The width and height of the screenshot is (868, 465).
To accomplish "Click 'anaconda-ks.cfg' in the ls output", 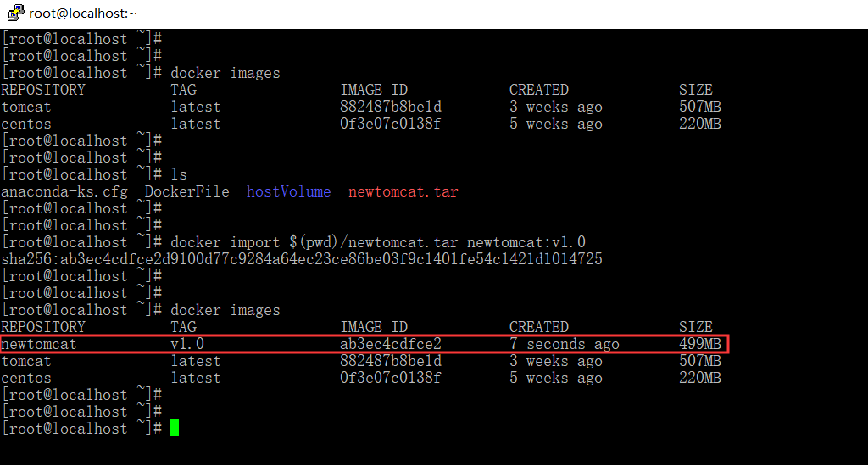I will pos(64,192).
